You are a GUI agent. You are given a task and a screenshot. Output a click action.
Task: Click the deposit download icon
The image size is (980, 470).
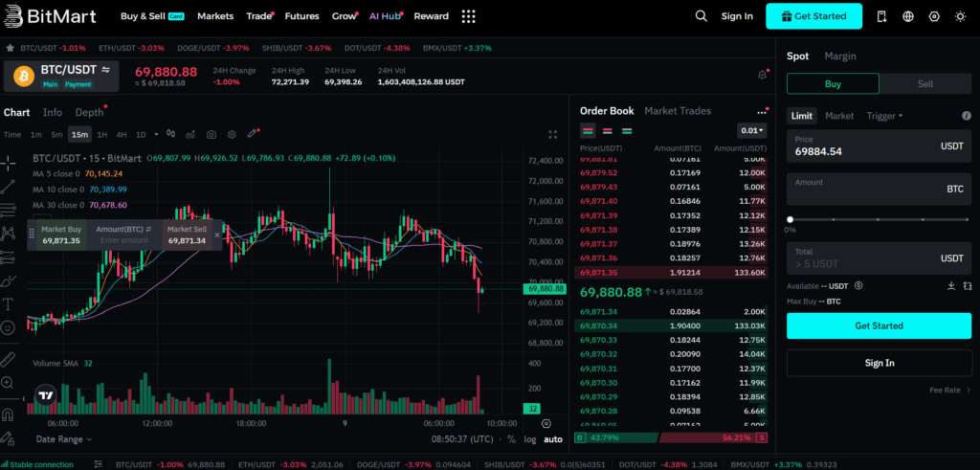coord(951,286)
